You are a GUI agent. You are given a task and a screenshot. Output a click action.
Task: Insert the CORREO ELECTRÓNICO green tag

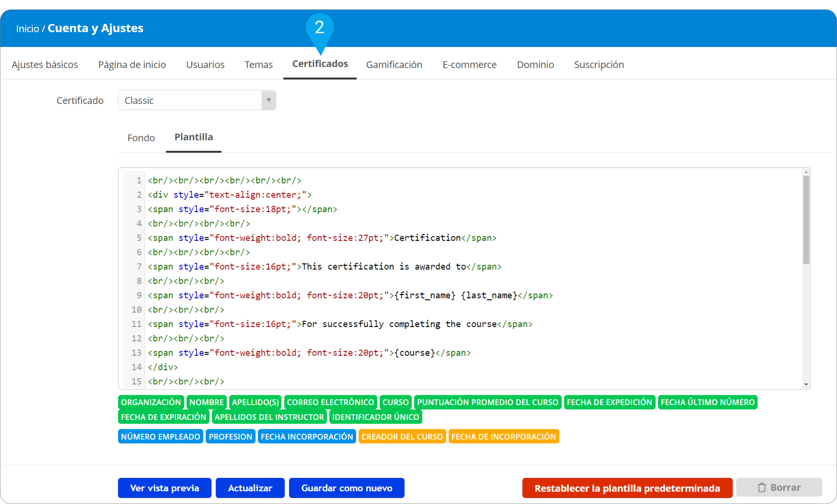tap(330, 402)
